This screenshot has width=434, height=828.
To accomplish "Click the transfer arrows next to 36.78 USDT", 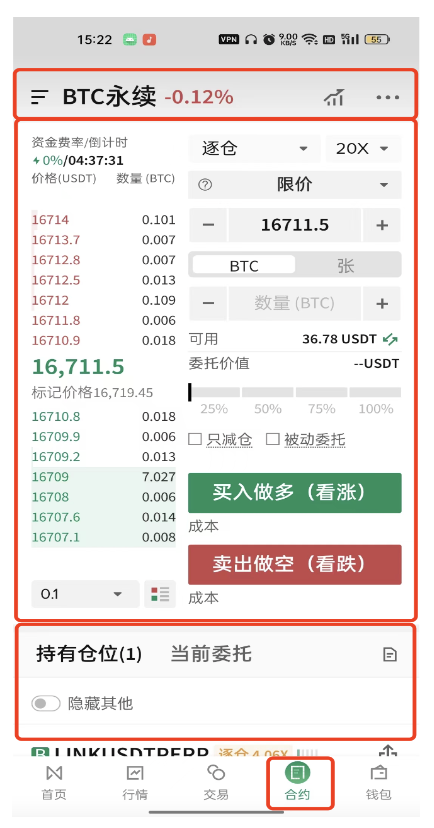I will pos(391,339).
